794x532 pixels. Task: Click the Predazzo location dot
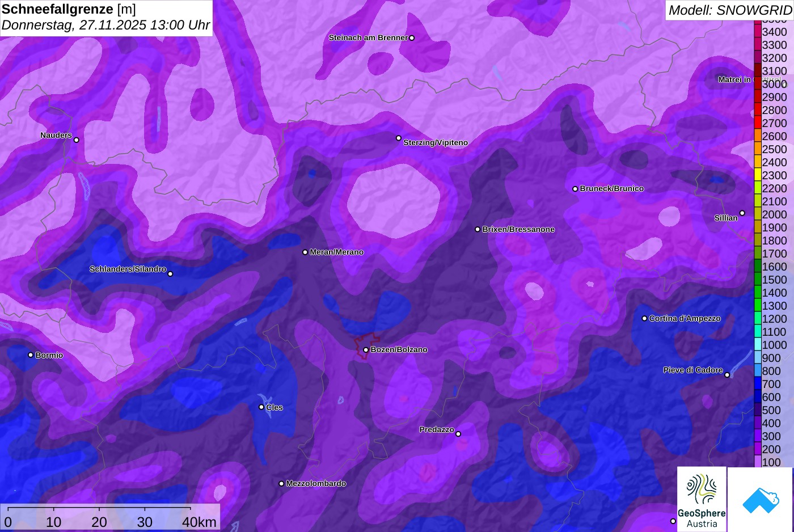tap(458, 434)
